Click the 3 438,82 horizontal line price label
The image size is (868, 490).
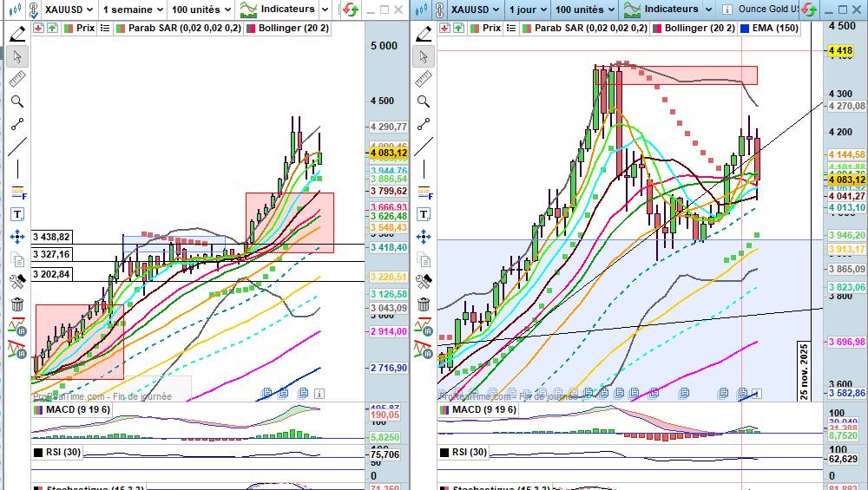point(52,236)
